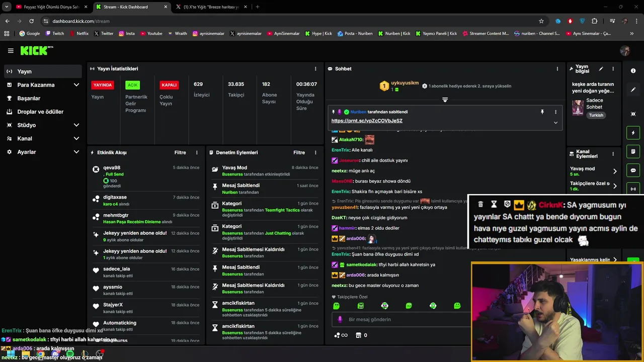
Task: Click the screen capture icon in the right rail
Action: [x=633, y=114]
